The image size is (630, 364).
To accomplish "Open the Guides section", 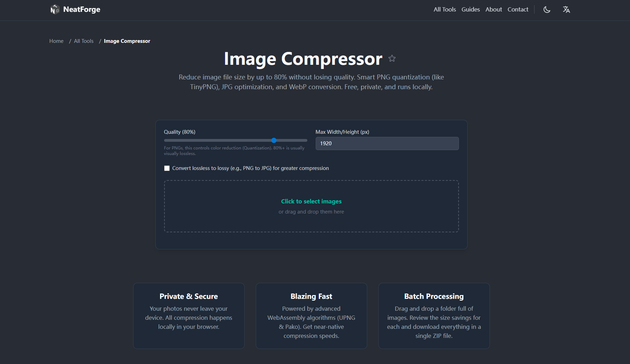I will [x=470, y=9].
